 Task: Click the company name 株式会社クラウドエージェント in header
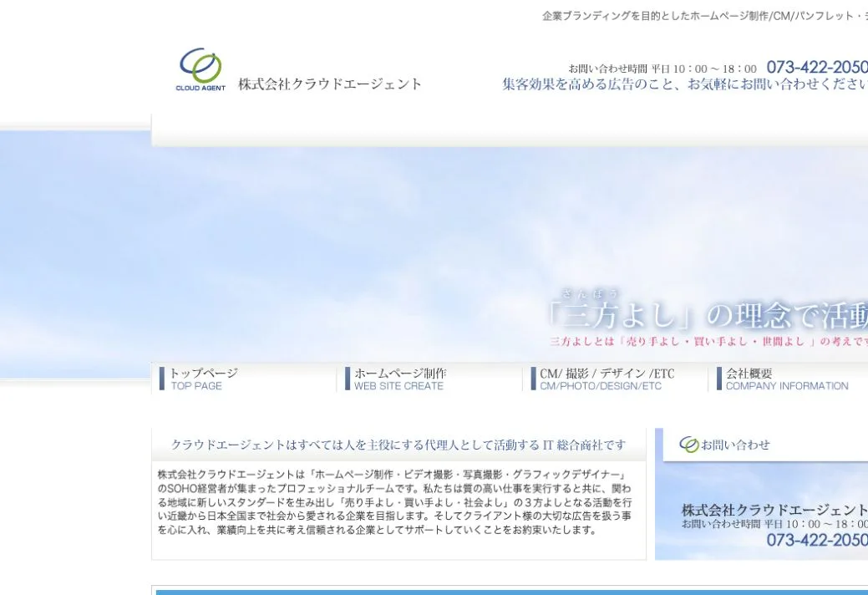[x=330, y=84]
